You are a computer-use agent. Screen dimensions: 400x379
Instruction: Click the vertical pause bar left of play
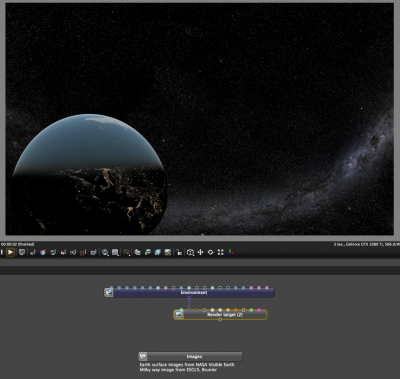coord(2,252)
